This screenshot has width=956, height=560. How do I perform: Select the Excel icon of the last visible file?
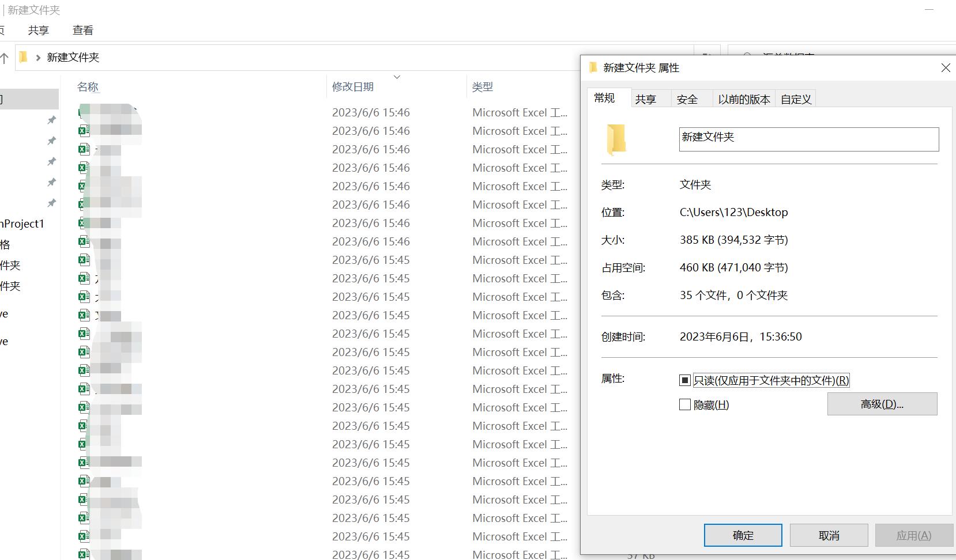click(x=84, y=554)
